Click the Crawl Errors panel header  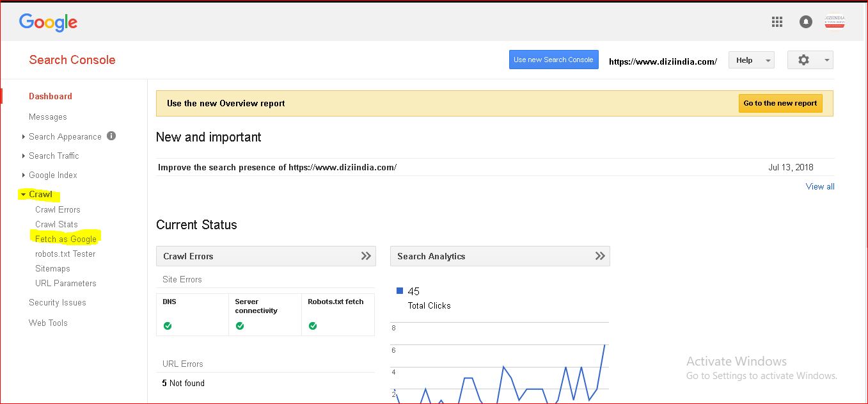point(265,256)
